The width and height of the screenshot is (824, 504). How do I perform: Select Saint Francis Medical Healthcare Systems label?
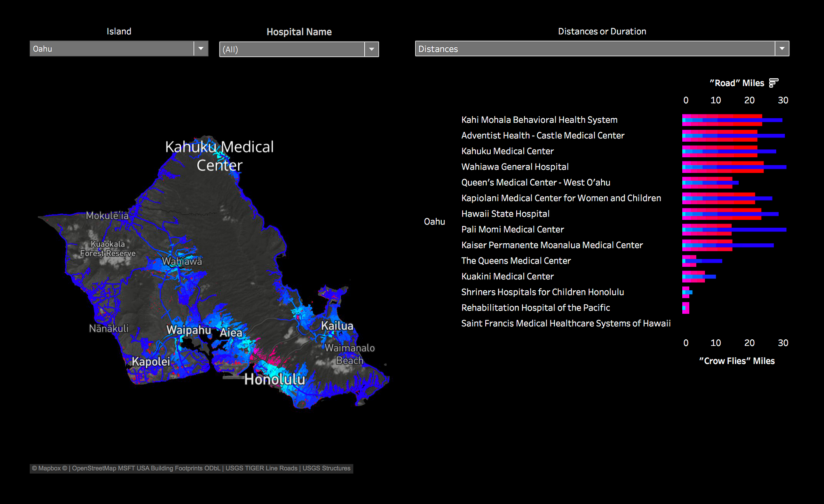(x=566, y=323)
